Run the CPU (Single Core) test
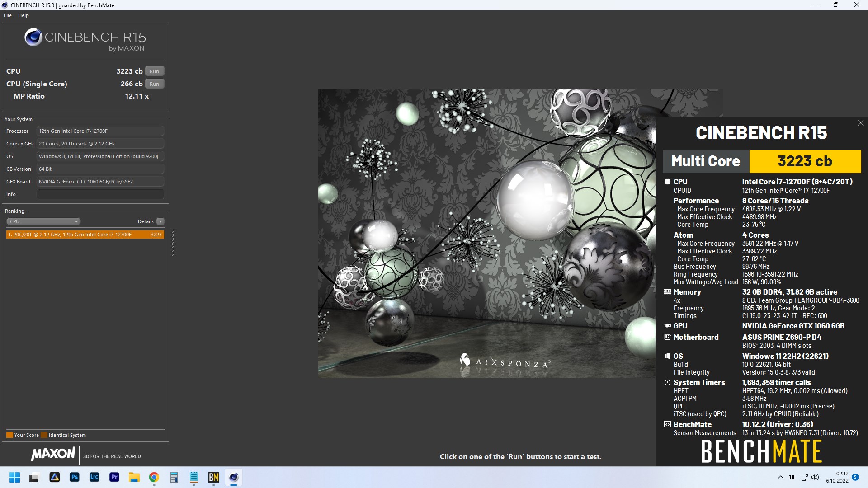 (x=155, y=84)
